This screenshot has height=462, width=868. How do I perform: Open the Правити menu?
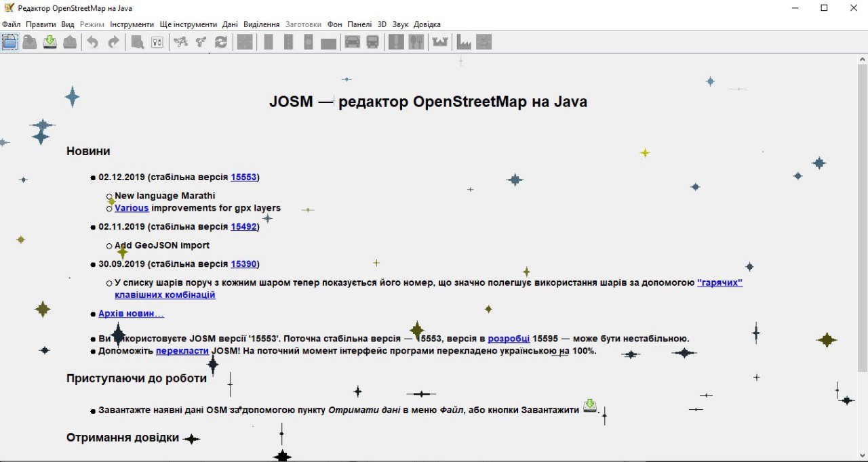click(x=41, y=24)
